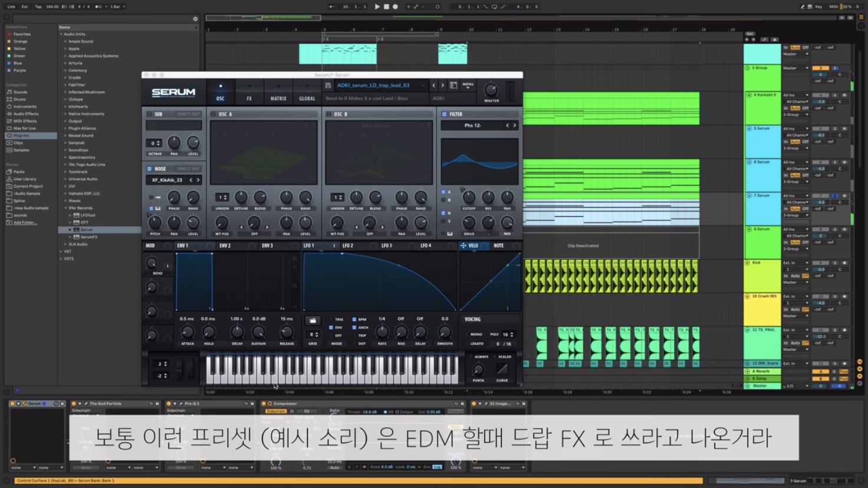Viewport: 868px width, 488px height.
Task: Enable the OSC A oscillator
Action: pos(213,114)
